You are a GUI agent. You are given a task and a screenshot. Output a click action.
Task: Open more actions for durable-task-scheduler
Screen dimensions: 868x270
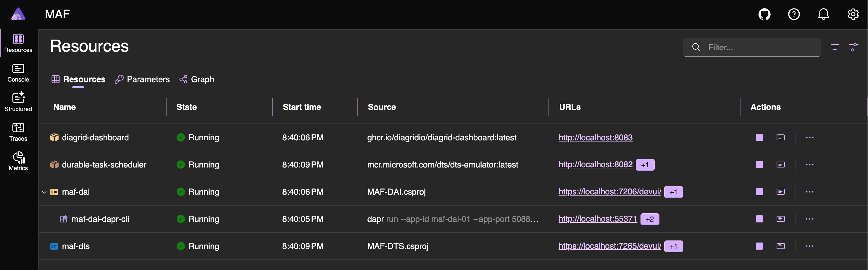click(x=810, y=165)
